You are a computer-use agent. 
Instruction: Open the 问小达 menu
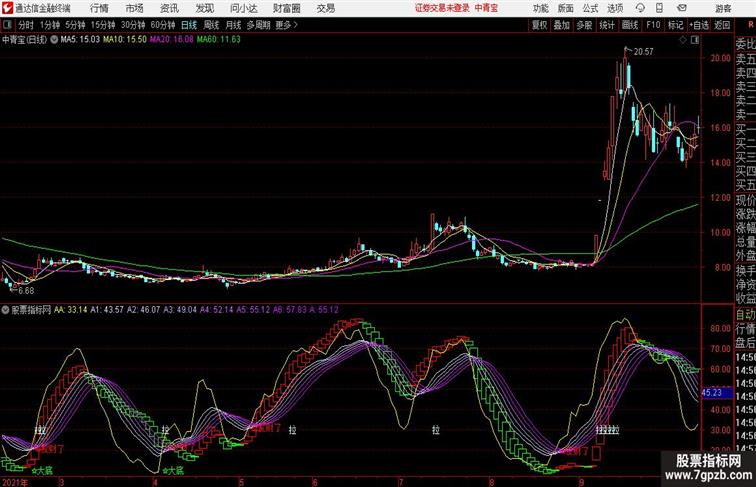click(243, 8)
